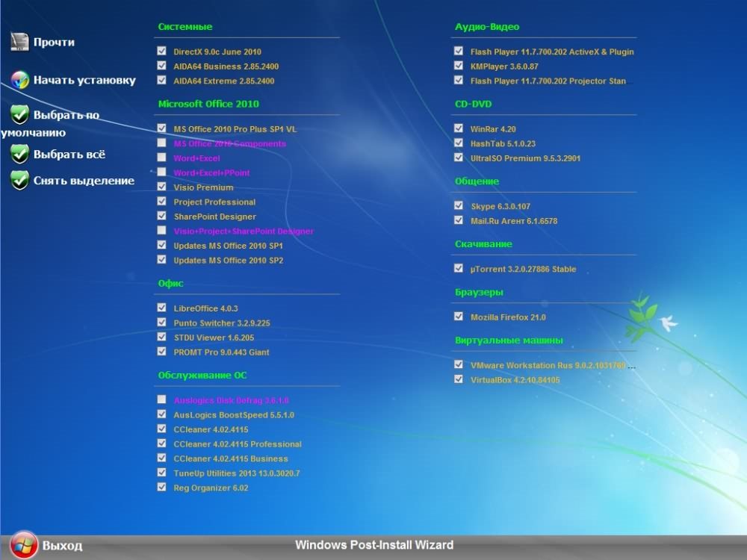Click the document icon beside Прочти

click(x=19, y=42)
